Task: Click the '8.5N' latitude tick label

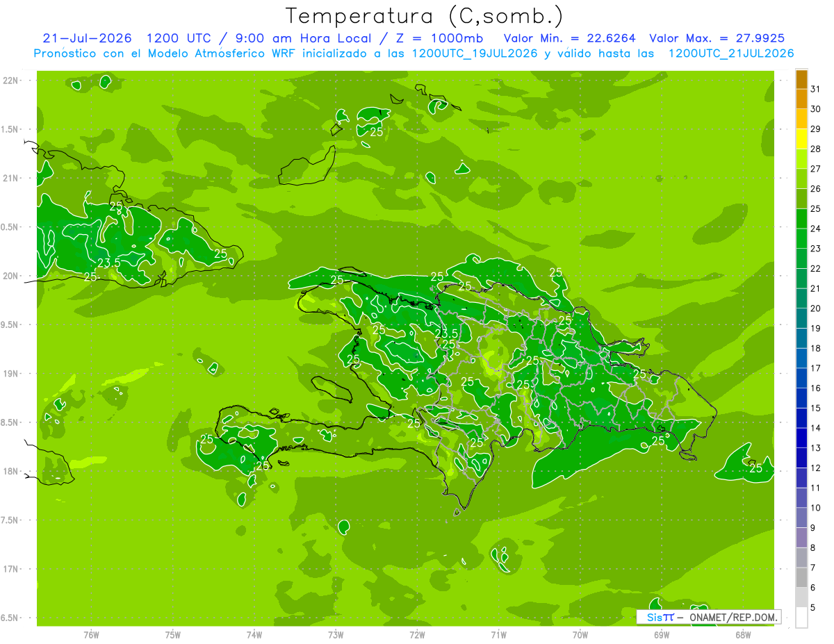Action: [x=10, y=422]
